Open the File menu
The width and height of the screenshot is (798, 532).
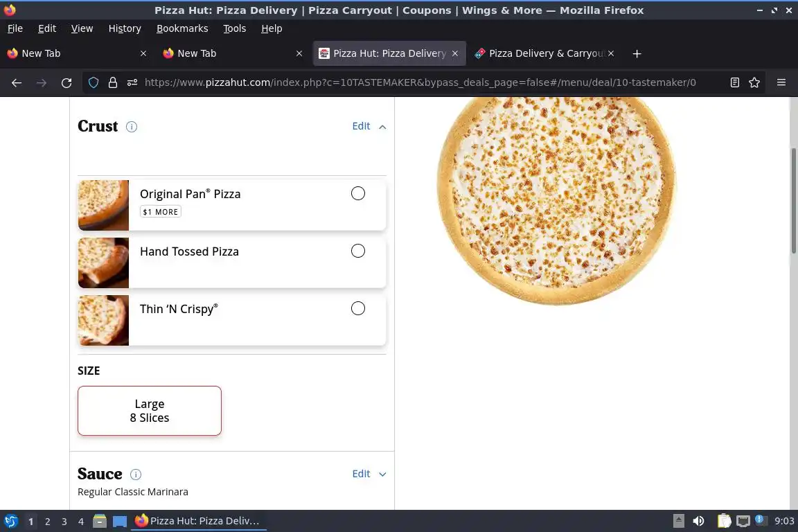click(x=15, y=28)
